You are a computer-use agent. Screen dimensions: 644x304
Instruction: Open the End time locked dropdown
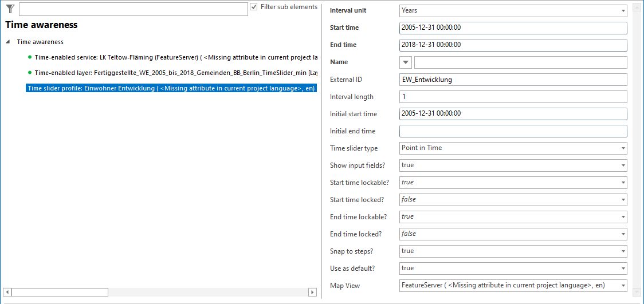coord(513,234)
